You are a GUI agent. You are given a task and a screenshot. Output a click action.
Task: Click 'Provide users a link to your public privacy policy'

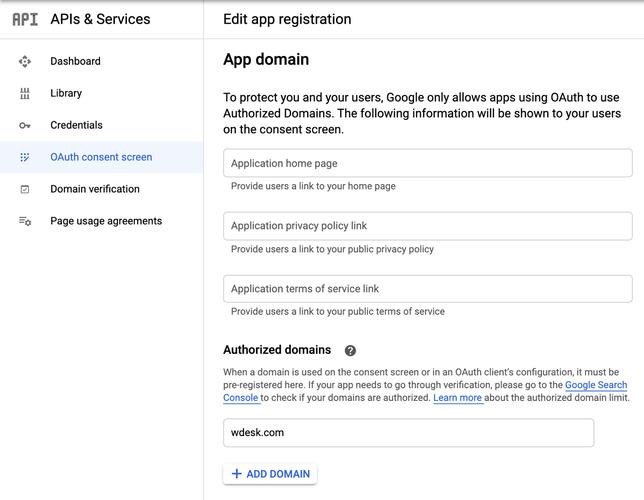click(332, 249)
